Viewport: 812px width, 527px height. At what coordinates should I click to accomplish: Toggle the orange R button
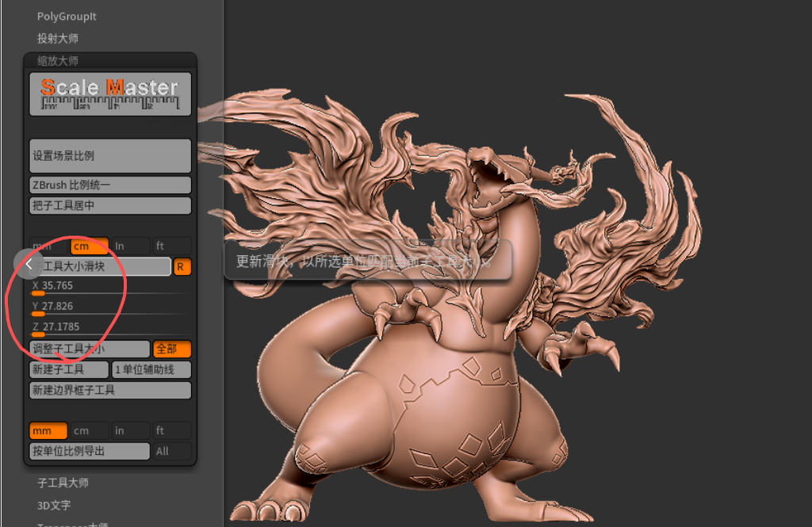[182, 267]
